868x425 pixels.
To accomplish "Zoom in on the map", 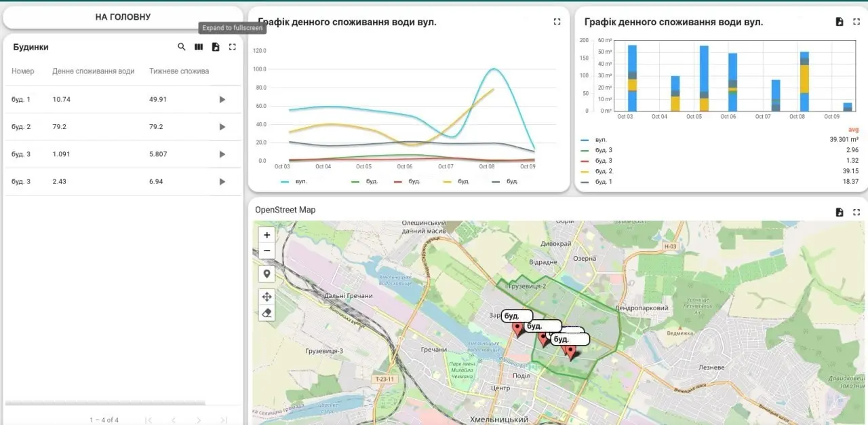I will pyautogui.click(x=267, y=235).
